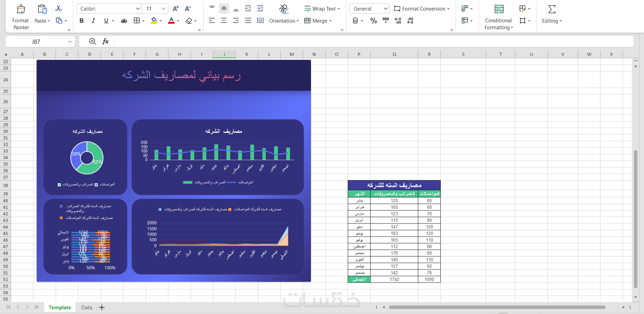Open the Calibri font name dropdown
Viewport: 644px width, 314px height.
click(138, 9)
